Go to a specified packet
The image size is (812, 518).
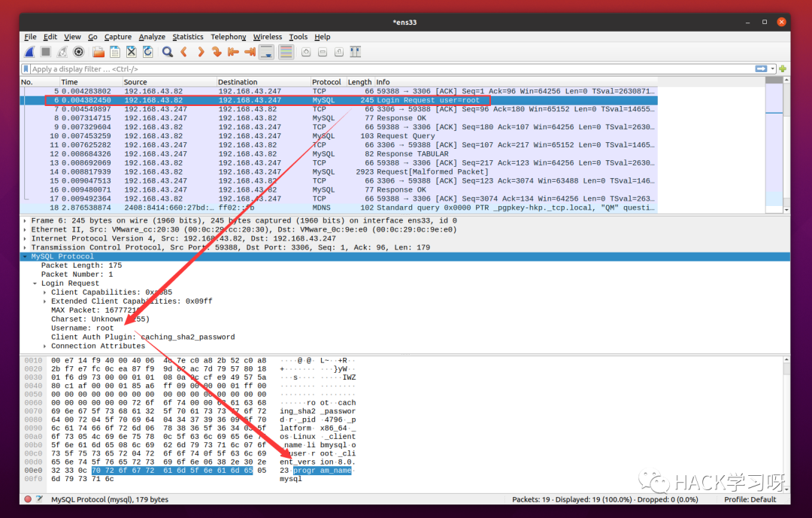(x=217, y=52)
